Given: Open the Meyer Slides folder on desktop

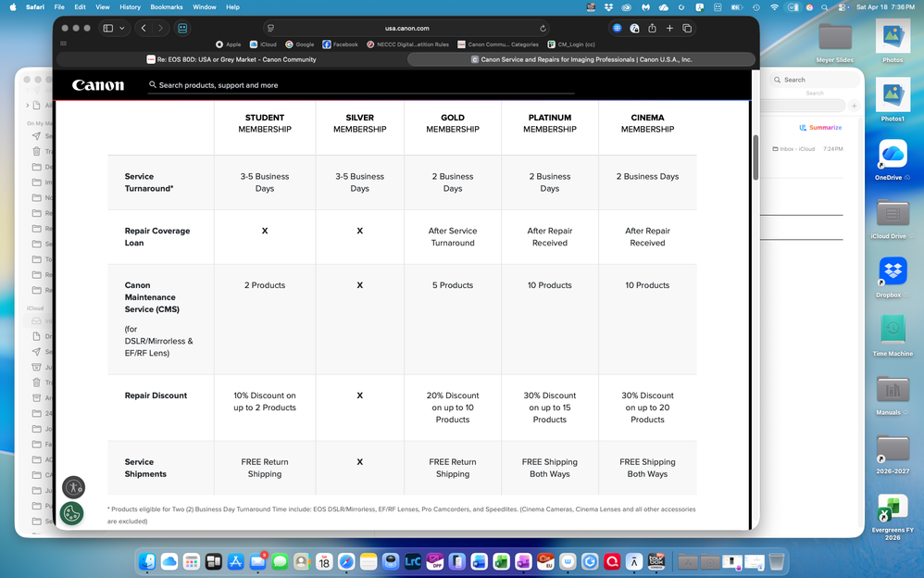Looking at the screenshot, I should [834, 43].
